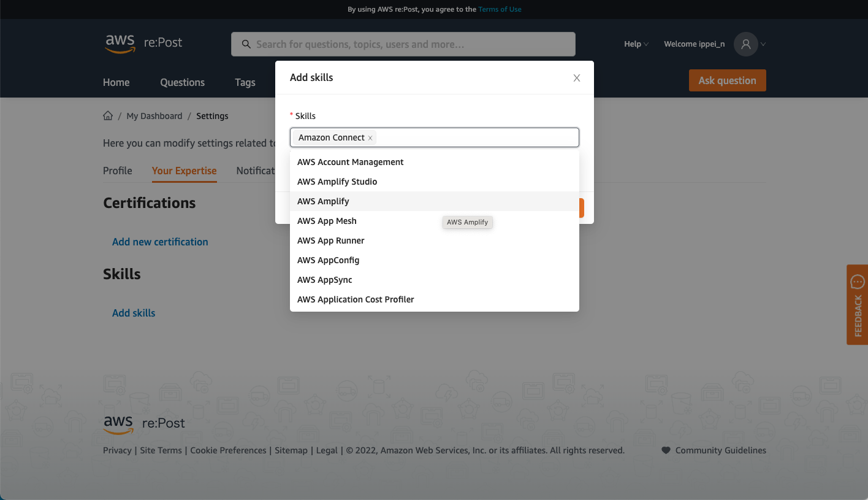Open the Sitemap footer link
Viewport: 868px width, 500px height.
pyautogui.click(x=291, y=450)
